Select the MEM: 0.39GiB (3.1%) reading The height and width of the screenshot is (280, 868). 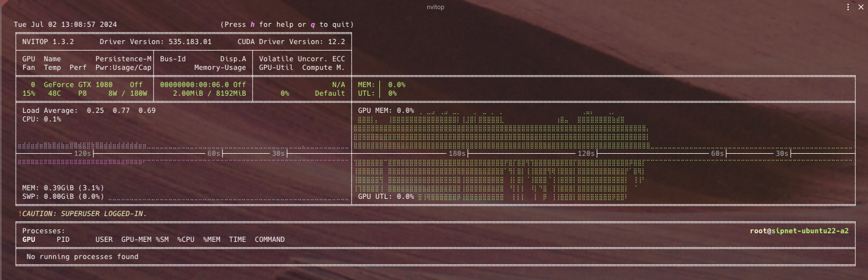click(x=63, y=188)
